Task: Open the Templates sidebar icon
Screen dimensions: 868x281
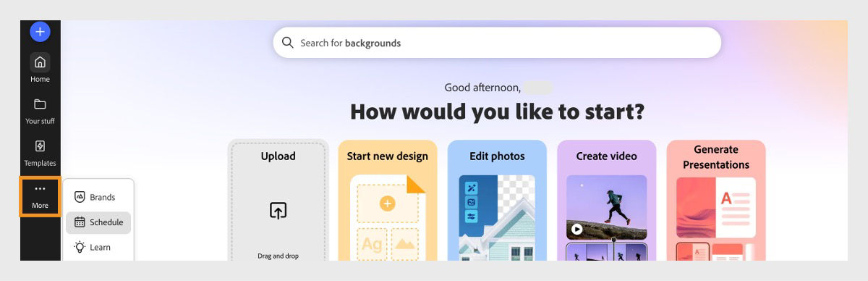Action: [x=40, y=152]
